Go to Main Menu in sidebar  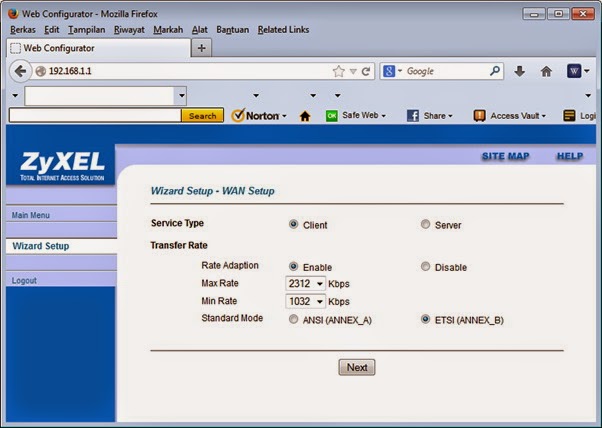click(x=31, y=215)
